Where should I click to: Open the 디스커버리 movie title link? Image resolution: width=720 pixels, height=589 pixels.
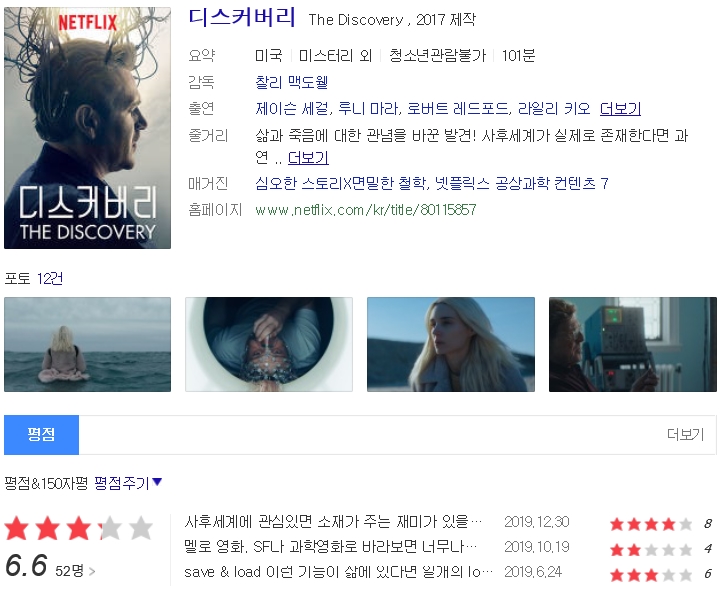242,17
